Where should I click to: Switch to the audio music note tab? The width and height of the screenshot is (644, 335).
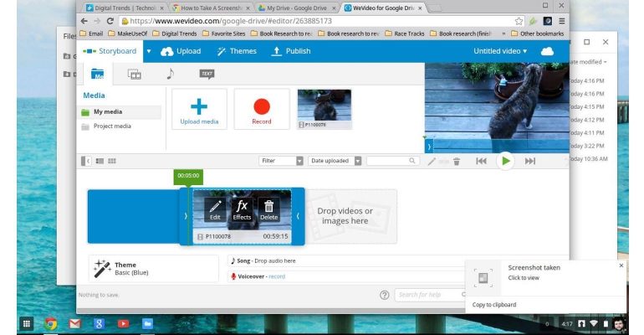(x=171, y=74)
